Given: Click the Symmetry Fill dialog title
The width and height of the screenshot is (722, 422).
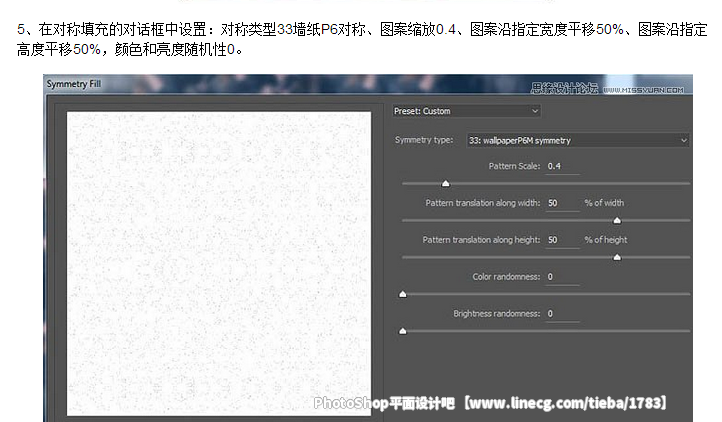Looking at the screenshot, I should pyautogui.click(x=73, y=84).
